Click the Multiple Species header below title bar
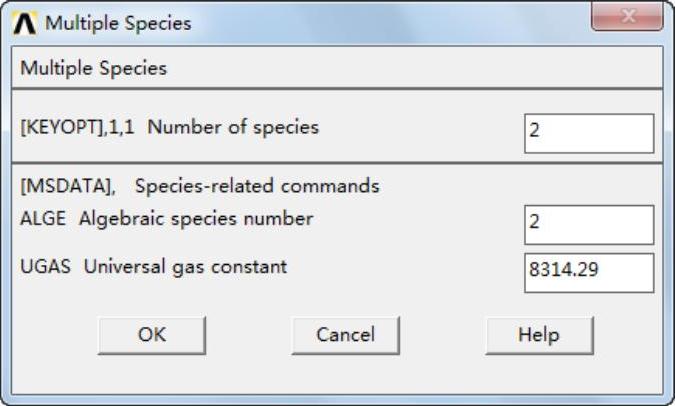This screenshot has width=675, height=406. [94, 69]
